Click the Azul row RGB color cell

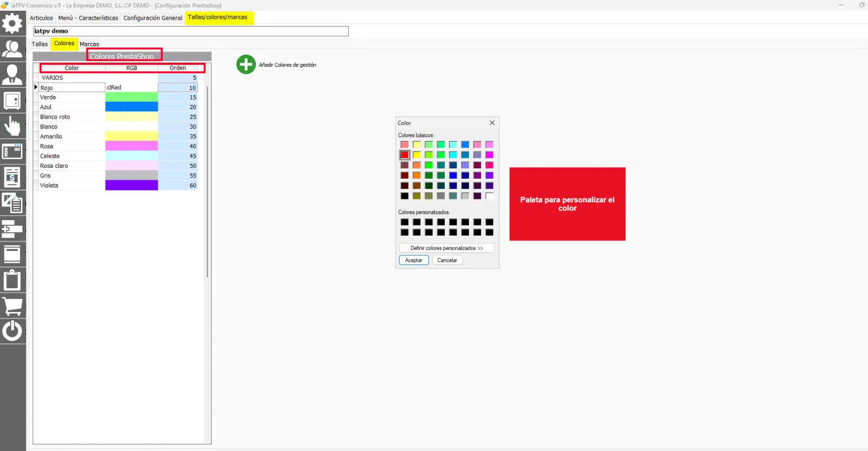pyautogui.click(x=132, y=107)
